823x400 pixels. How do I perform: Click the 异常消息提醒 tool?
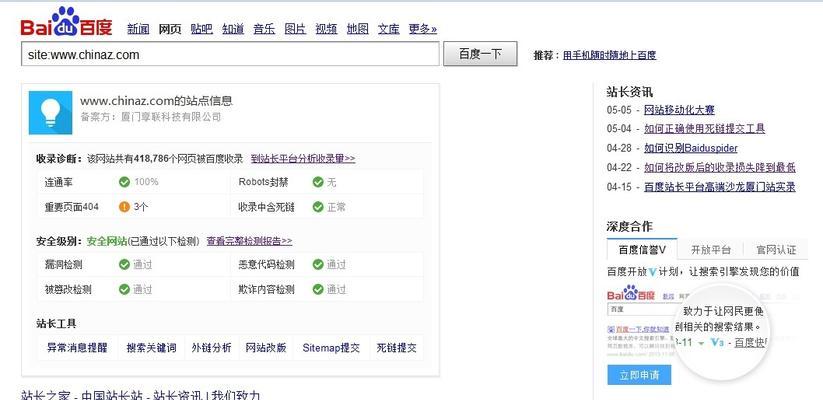77,348
